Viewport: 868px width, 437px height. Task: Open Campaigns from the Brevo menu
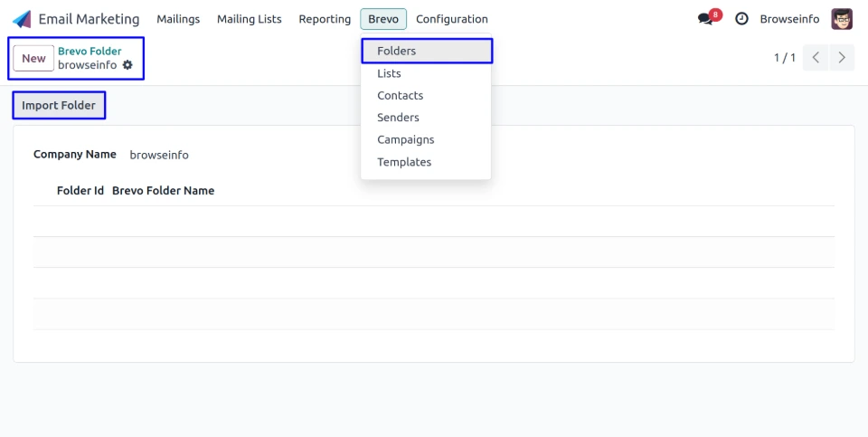click(x=405, y=139)
